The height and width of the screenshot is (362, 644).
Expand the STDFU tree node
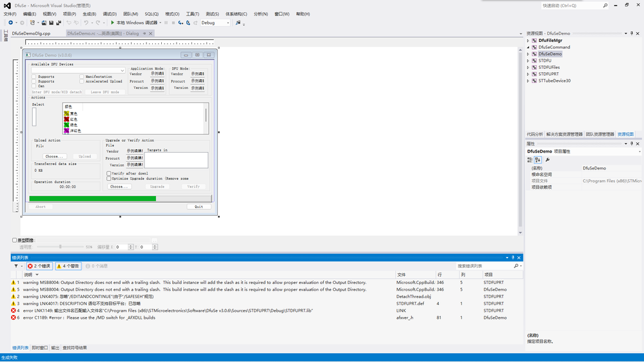(528, 61)
